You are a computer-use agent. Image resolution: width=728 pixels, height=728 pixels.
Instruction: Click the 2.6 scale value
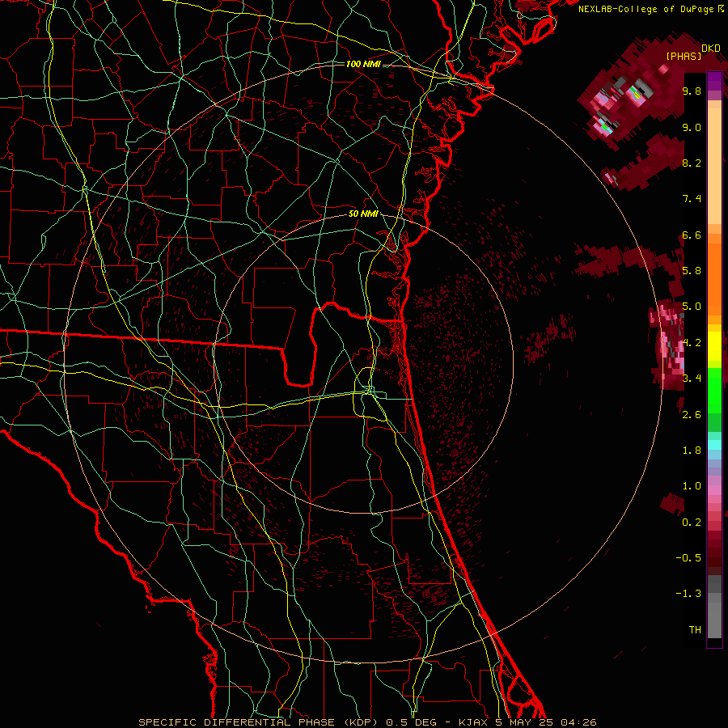[692, 414]
